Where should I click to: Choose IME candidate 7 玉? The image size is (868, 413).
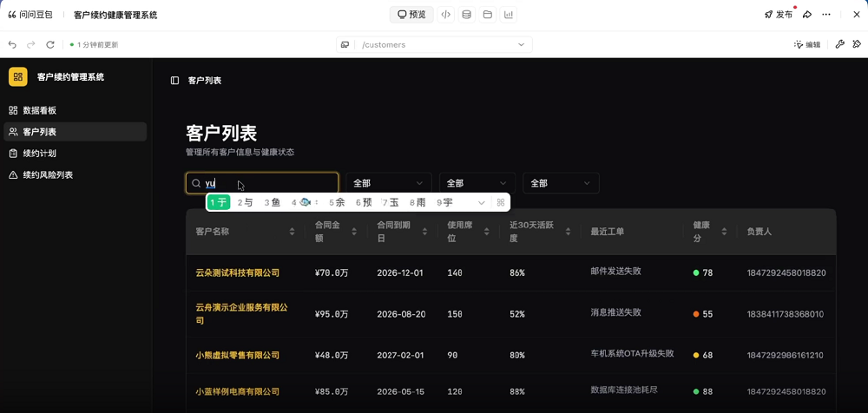[391, 203]
